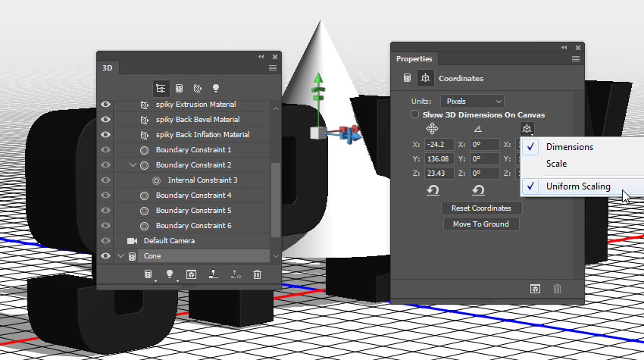Filter by materials in 3D panel
Image resolution: width=644 pixels, height=360 pixels.
(198, 89)
